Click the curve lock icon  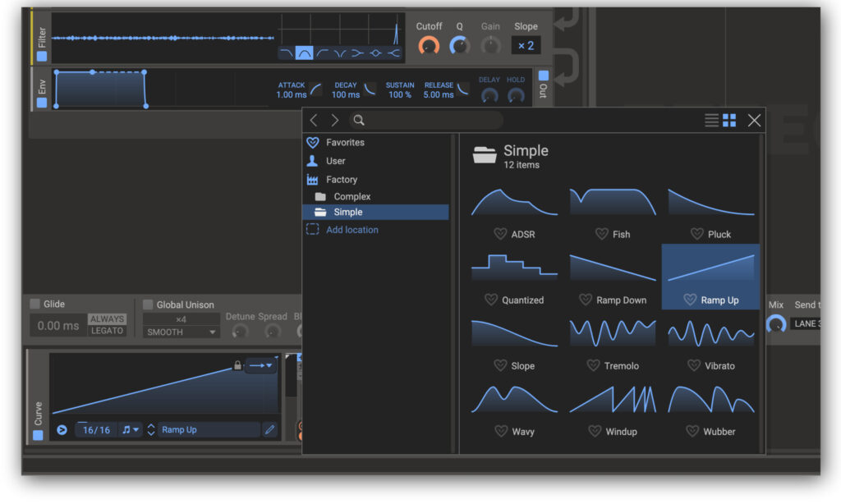pos(237,365)
